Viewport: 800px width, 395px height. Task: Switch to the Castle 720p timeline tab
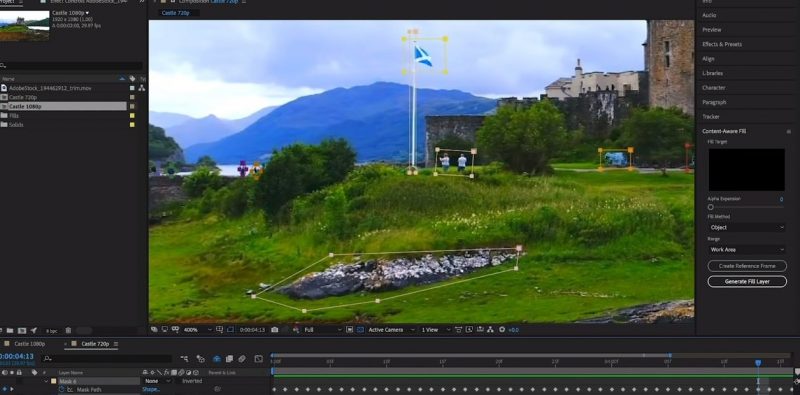tap(95, 344)
